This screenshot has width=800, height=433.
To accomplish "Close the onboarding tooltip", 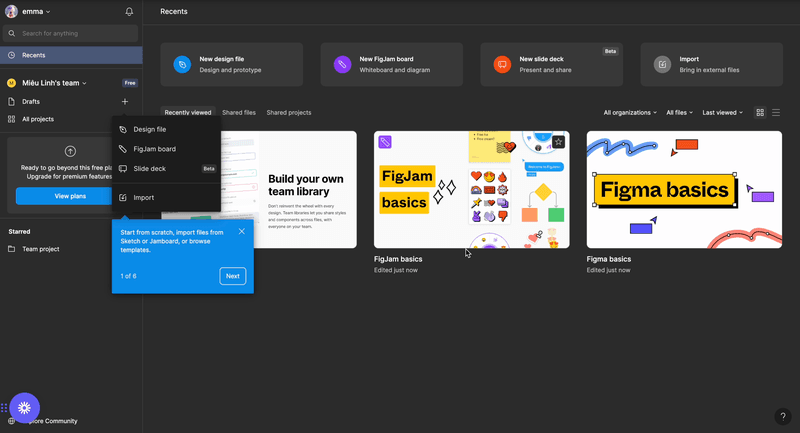I will [x=242, y=232].
